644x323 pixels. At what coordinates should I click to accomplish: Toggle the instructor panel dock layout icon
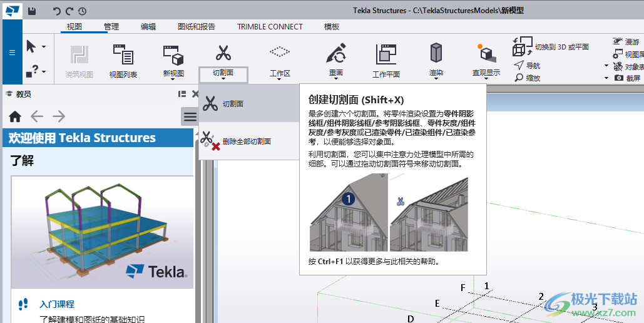[x=182, y=94]
